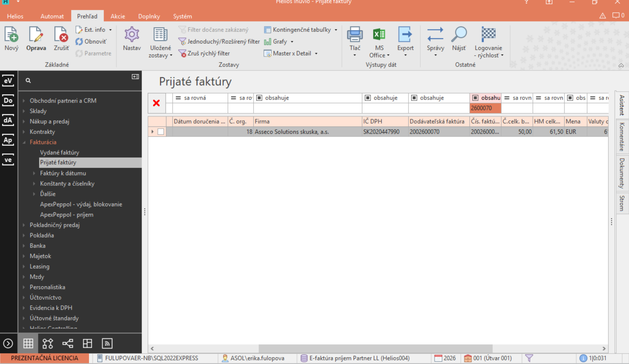Toggle filter operator for Firma column
Image resolution: width=629 pixels, height=364 pixels.
point(259,98)
